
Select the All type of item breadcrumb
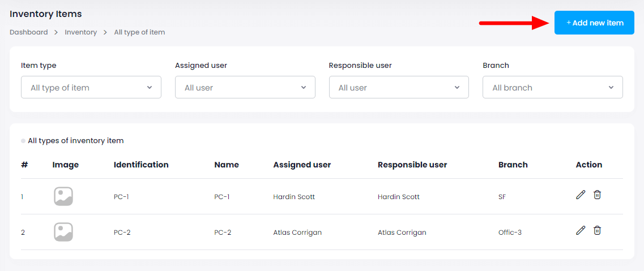(139, 32)
